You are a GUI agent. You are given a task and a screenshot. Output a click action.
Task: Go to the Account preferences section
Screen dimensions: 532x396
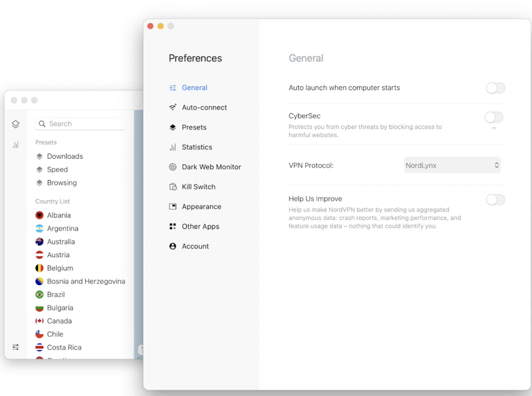[195, 247]
